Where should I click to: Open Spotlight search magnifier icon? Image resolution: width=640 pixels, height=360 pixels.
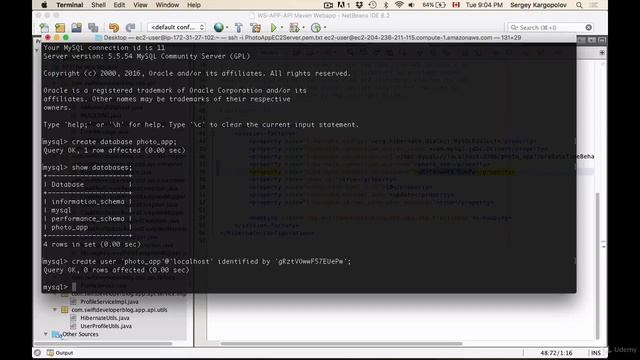579,5
